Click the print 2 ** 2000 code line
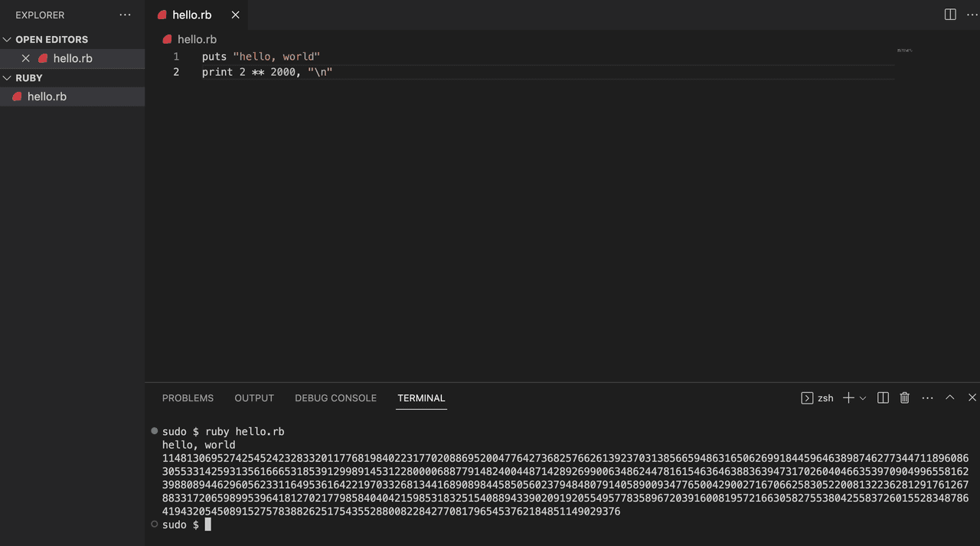The height and width of the screenshot is (546, 980). [x=267, y=72]
